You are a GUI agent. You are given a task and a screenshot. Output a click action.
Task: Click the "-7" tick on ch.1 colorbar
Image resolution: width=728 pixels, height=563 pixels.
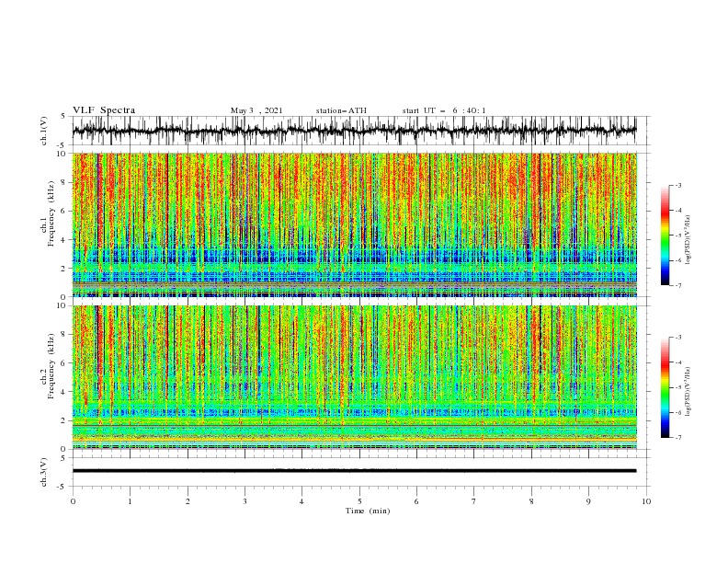pyautogui.click(x=677, y=285)
